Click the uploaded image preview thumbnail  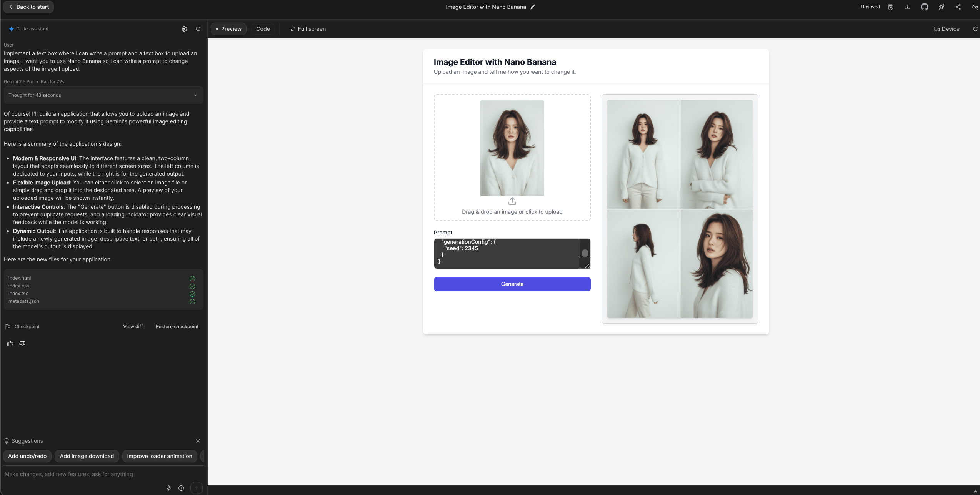pyautogui.click(x=512, y=148)
